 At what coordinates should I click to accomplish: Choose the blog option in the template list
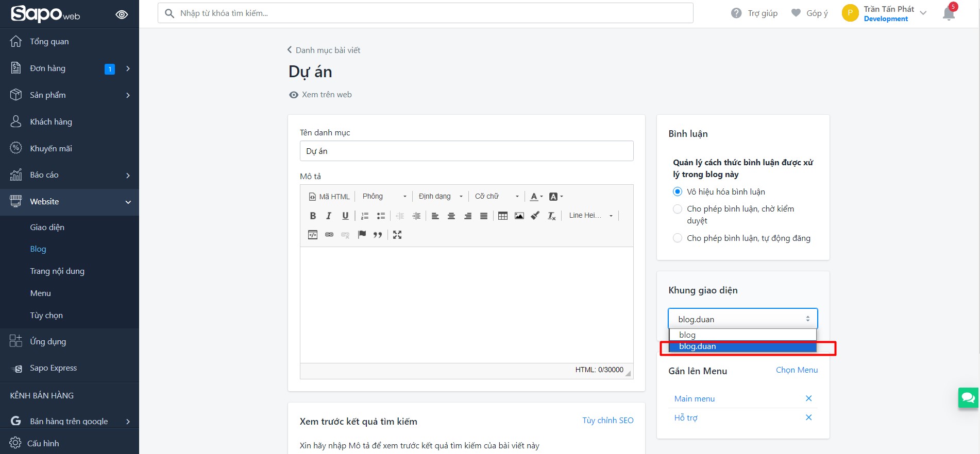click(x=742, y=335)
